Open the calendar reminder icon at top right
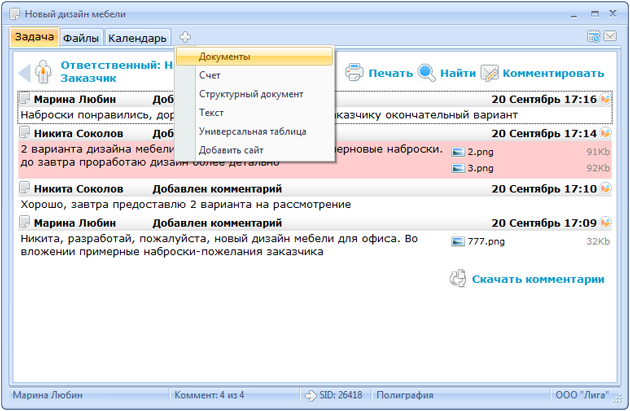 point(594,36)
